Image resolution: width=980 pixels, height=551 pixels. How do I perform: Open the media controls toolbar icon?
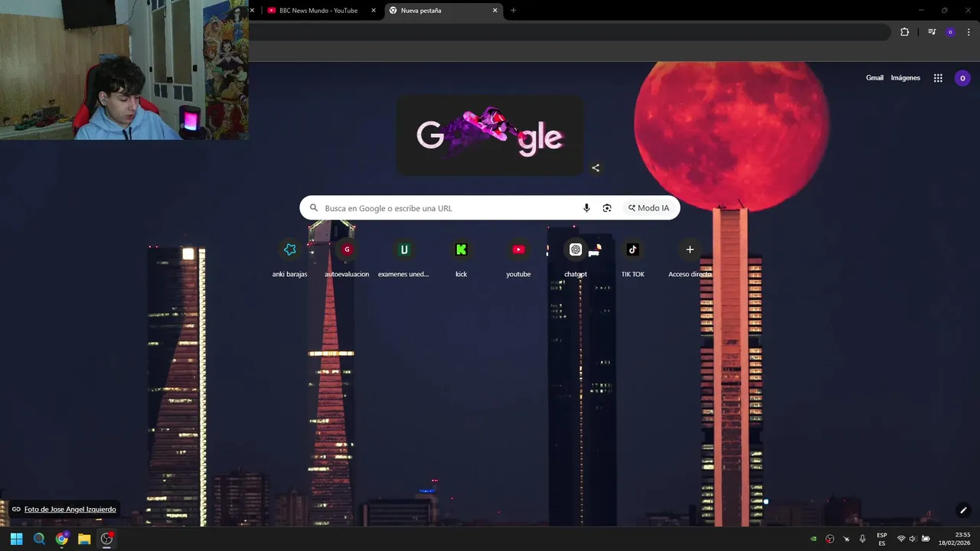[932, 32]
